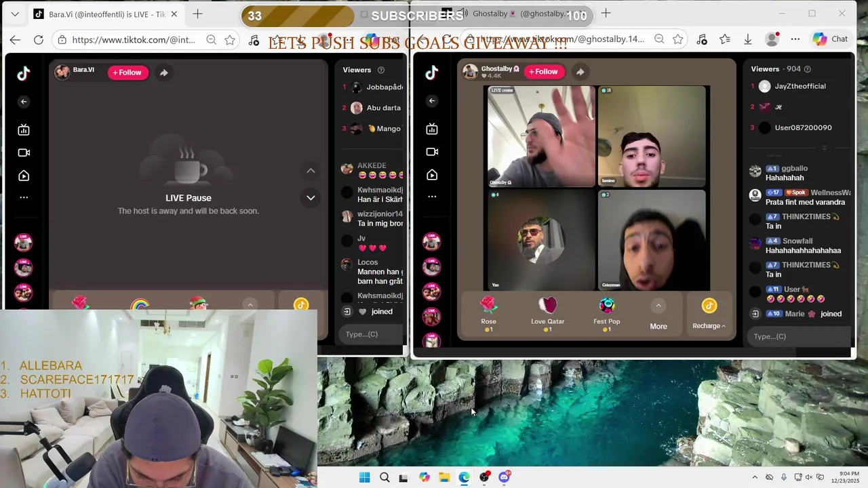The image size is (868, 488).
Task: Open a new tab in Bara.Vi browser
Action: click(197, 14)
